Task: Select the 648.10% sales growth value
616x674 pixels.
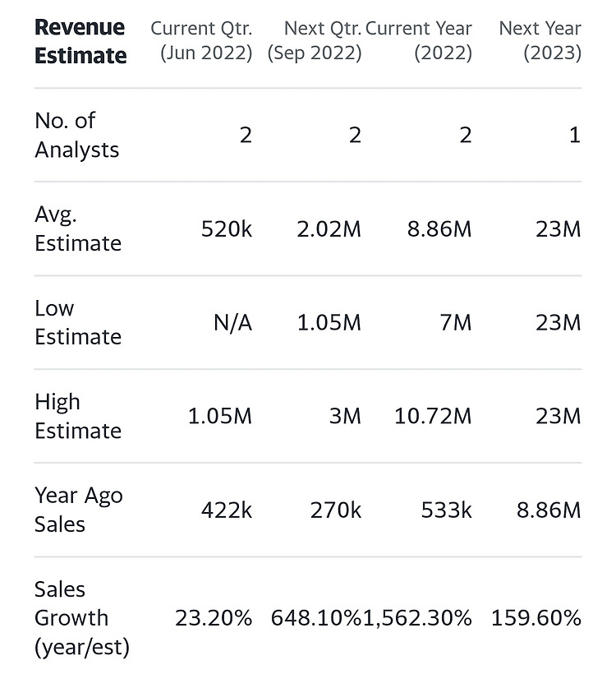Action: (316, 619)
